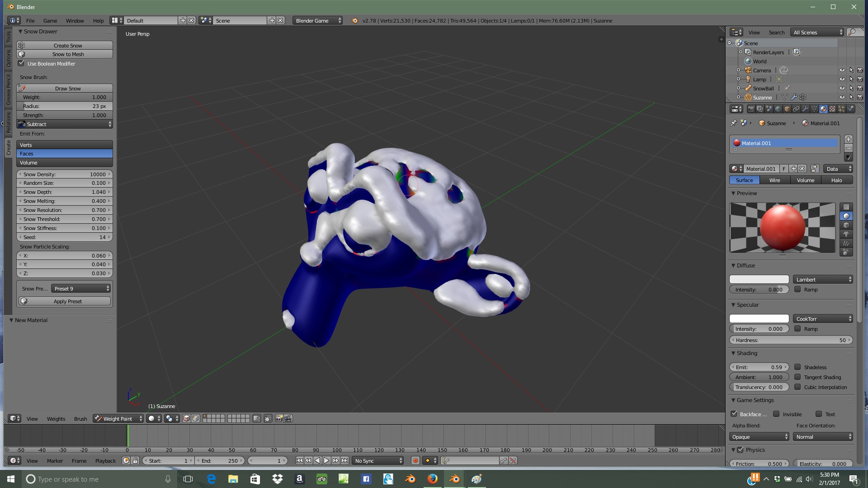Click the Snow to Mesh button

tap(65, 54)
